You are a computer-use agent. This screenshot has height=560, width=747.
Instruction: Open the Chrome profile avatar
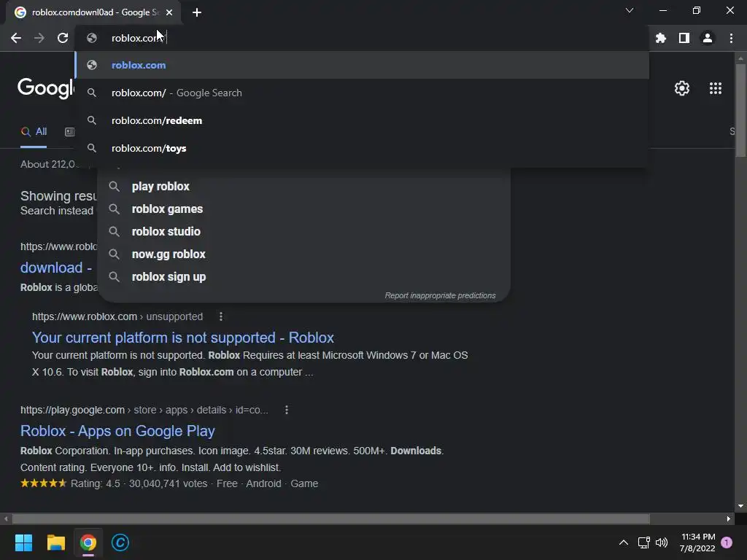pos(708,38)
